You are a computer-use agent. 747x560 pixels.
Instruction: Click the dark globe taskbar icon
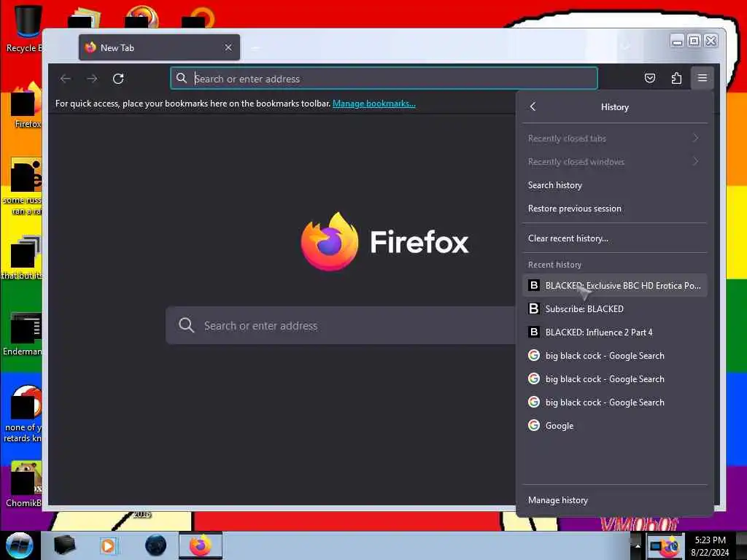click(155, 545)
